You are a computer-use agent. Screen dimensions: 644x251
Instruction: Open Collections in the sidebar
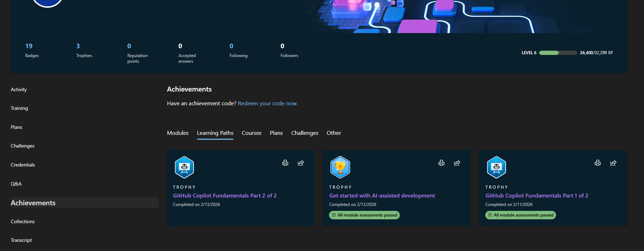[23, 221]
